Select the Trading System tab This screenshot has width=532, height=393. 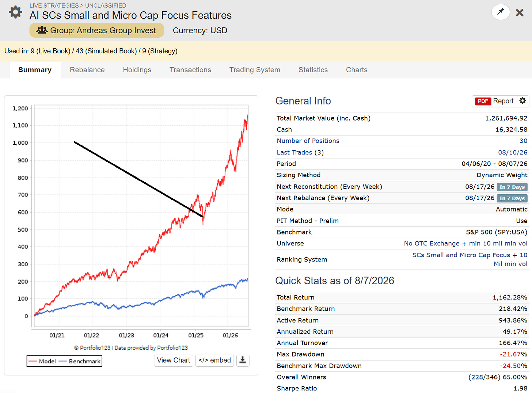tap(255, 70)
